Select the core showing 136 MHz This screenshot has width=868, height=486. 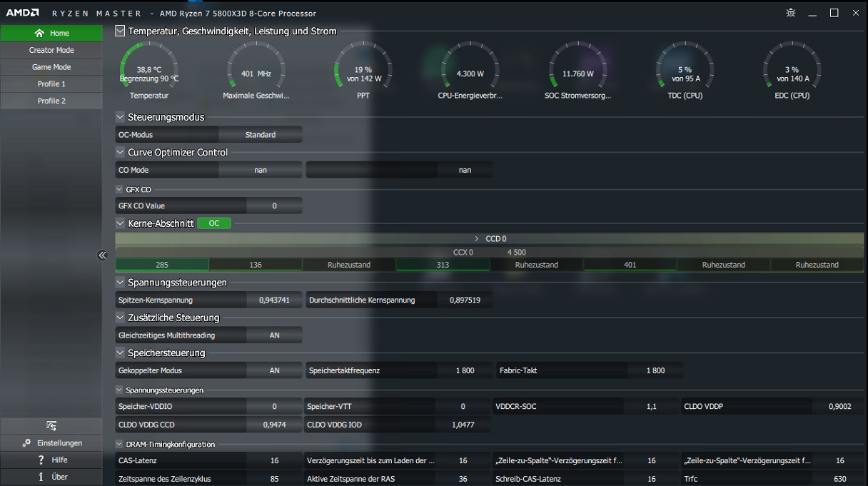[256, 265]
